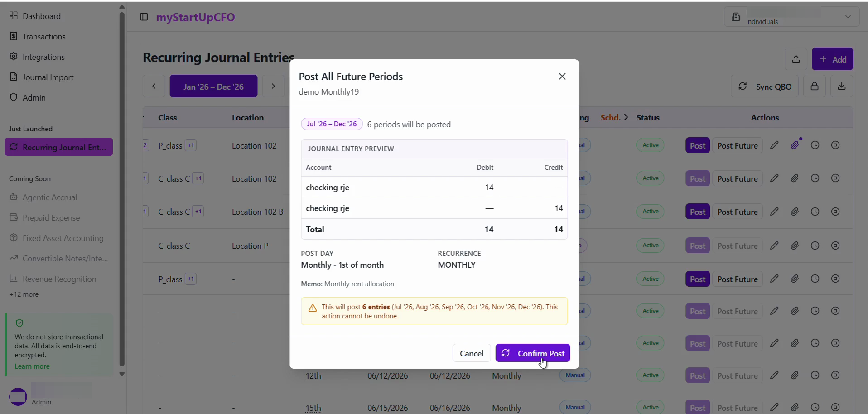Edit the Location 102 B entry

[x=774, y=212]
